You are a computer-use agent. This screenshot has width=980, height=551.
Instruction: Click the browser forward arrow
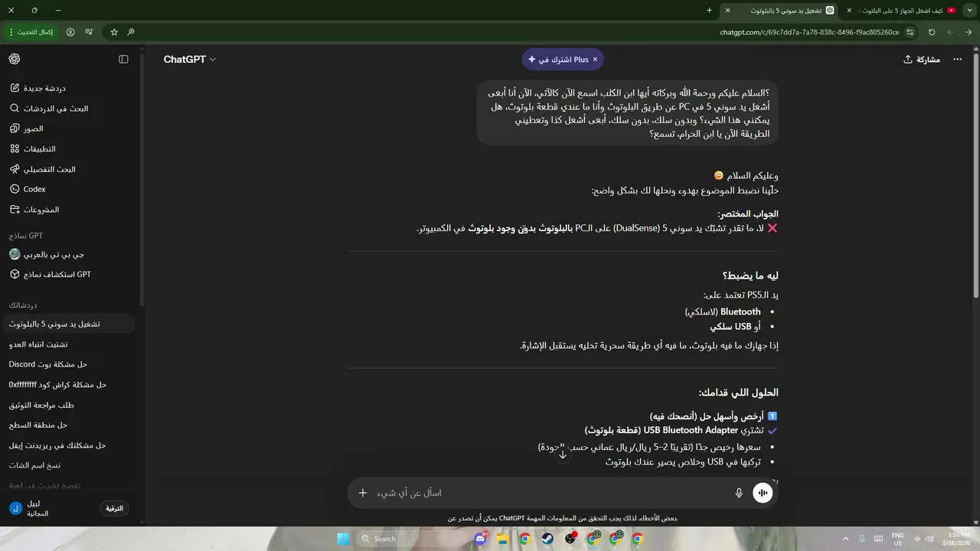point(950,32)
